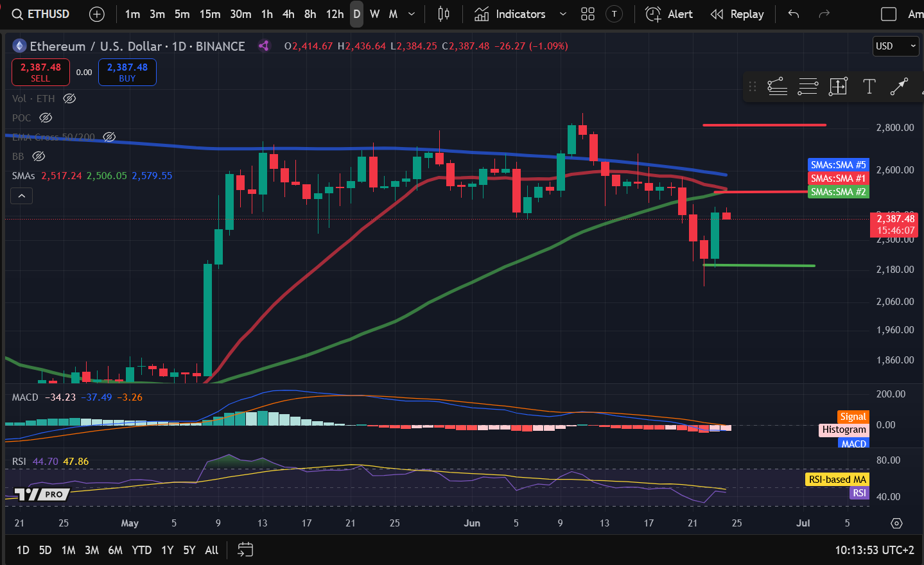
Task: Set date range to 6M
Action: (115, 550)
